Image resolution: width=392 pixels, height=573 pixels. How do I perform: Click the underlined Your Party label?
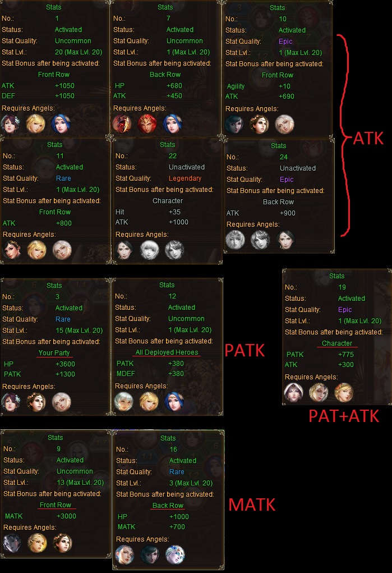click(54, 352)
